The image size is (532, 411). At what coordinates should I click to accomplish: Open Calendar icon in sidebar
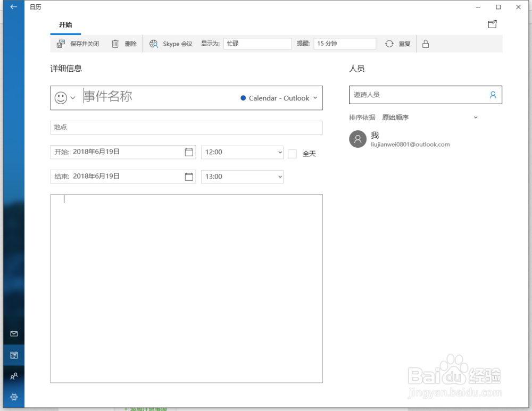(x=14, y=355)
